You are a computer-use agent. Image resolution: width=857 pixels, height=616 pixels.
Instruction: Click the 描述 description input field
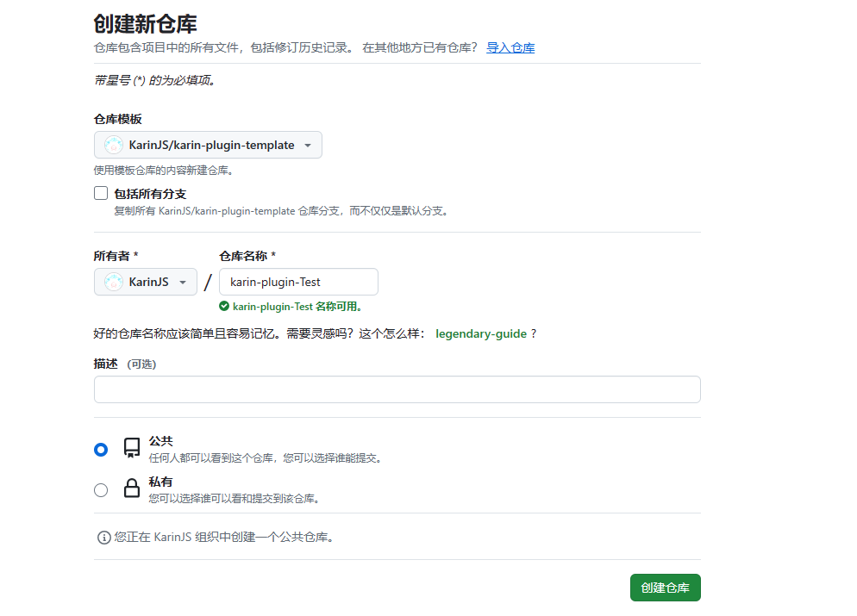(397, 389)
